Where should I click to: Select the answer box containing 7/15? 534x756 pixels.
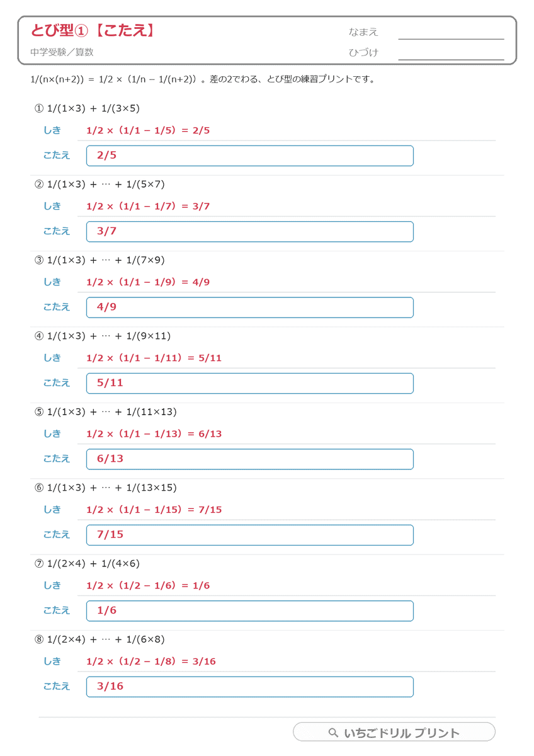pos(250,535)
